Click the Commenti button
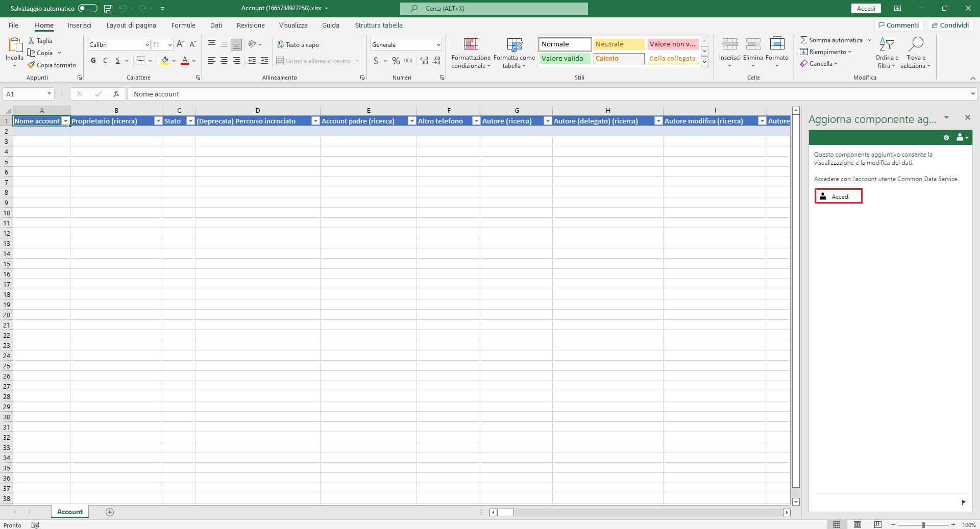 [898, 25]
